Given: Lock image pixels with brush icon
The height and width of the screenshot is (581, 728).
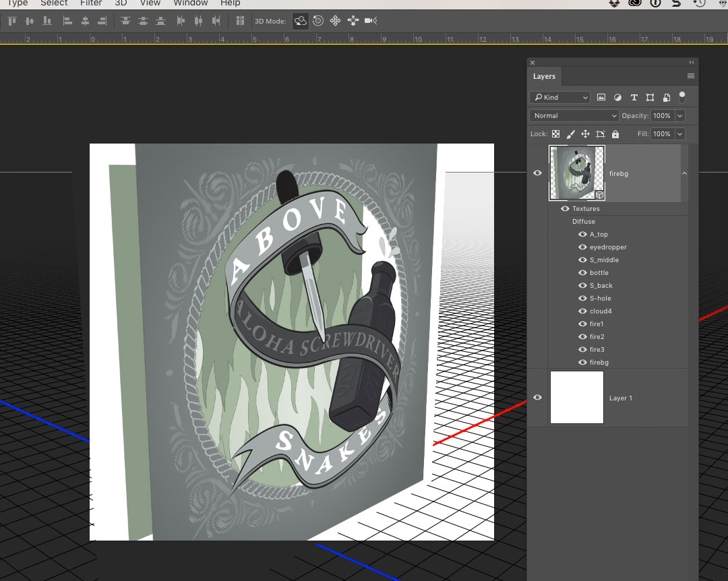Looking at the screenshot, I should 571,134.
